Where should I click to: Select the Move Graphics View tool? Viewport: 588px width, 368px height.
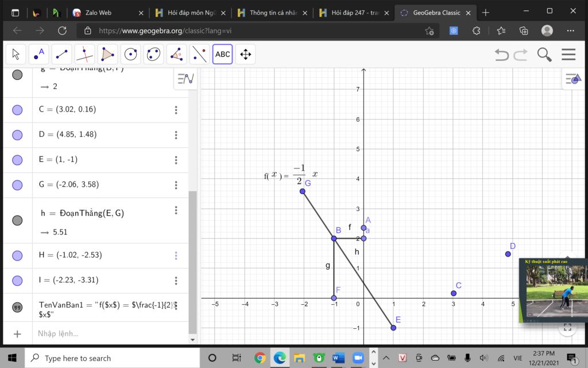(246, 54)
